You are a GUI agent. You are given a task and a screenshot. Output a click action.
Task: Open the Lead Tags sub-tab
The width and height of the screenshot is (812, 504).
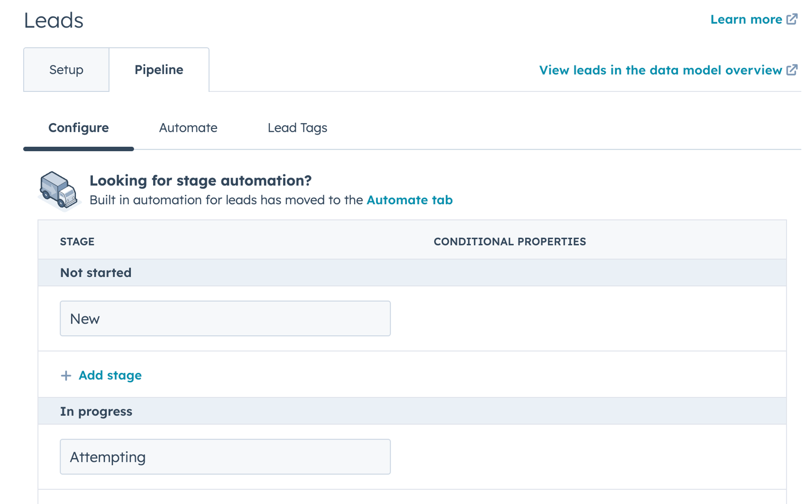click(297, 127)
